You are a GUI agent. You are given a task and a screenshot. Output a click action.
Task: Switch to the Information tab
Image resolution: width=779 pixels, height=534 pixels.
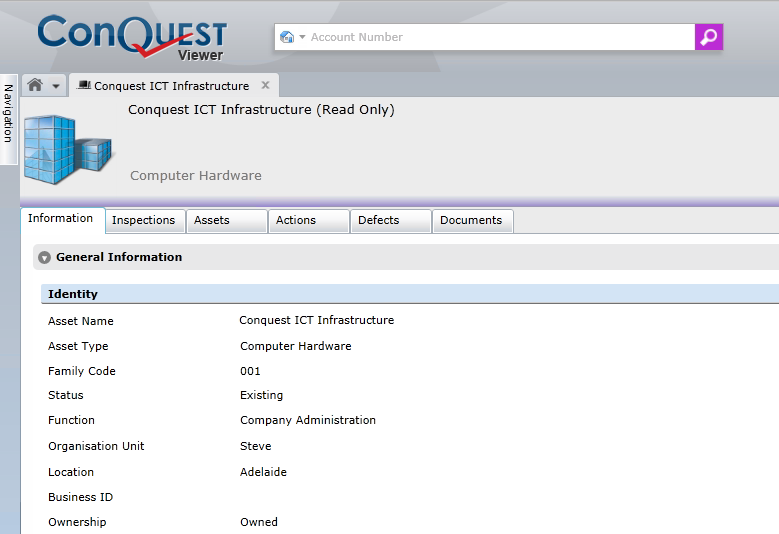point(61,219)
